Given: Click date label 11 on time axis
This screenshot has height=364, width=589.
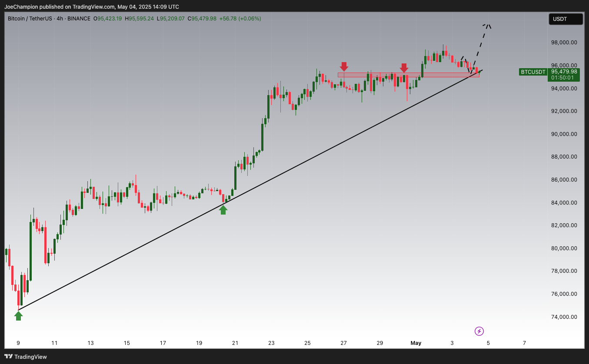Looking at the screenshot, I should pos(54,343).
